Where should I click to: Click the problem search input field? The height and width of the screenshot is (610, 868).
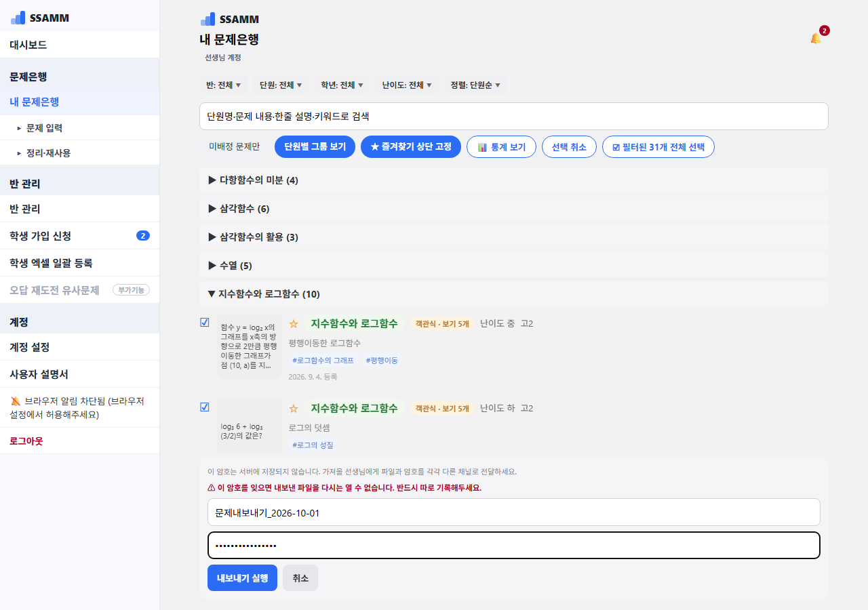tap(514, 116)
